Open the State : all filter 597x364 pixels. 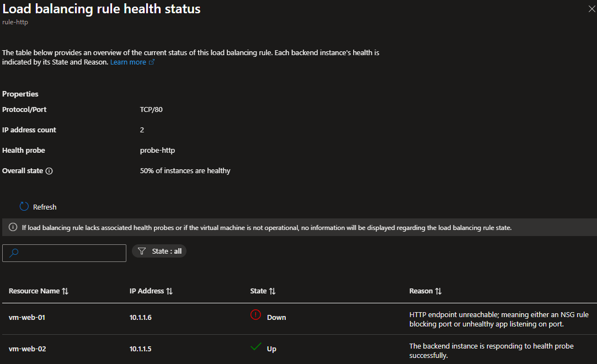159,251
